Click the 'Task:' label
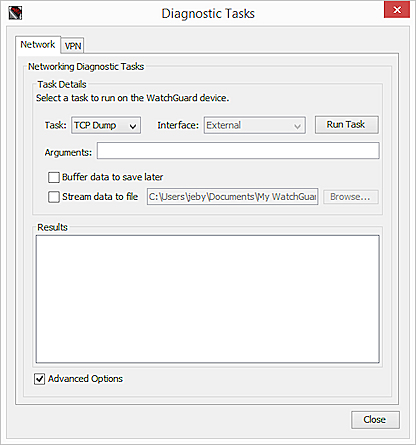The image size is (416, 445). tap(56, 125)
